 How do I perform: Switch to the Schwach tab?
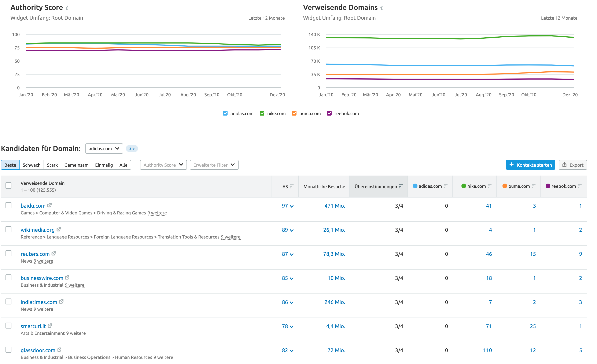coord(32,165)
